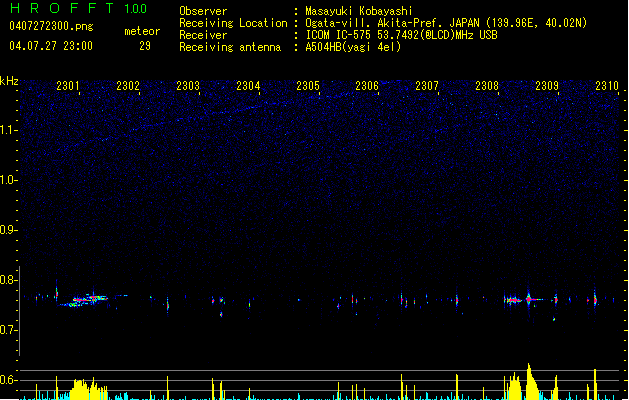Click the 0.8 kHz frequency axis label
The height and width of the screenshot is (400, 629).
click(8, 280)
